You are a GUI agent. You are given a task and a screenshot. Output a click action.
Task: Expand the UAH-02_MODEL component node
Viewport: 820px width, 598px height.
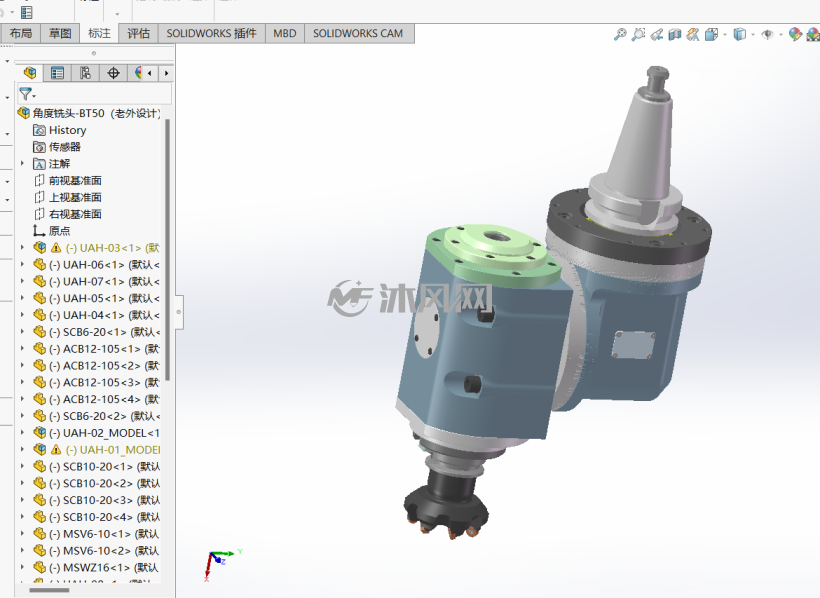pos(22,433)
